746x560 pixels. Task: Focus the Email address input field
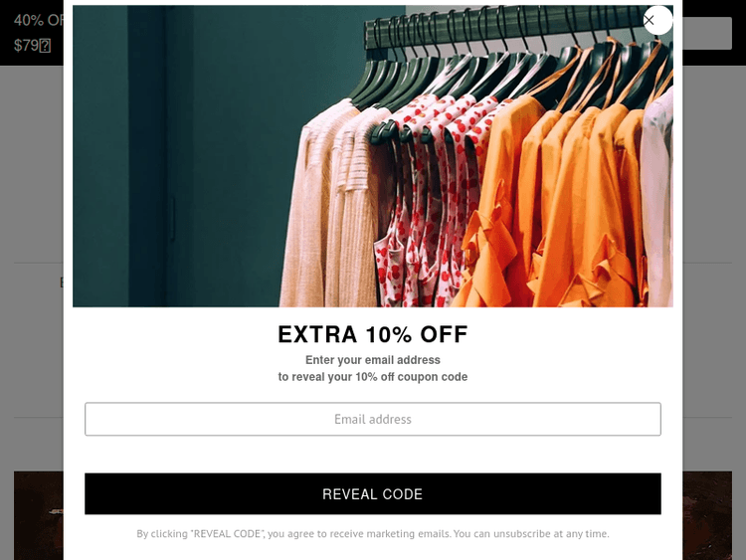[x=373, y=419]
